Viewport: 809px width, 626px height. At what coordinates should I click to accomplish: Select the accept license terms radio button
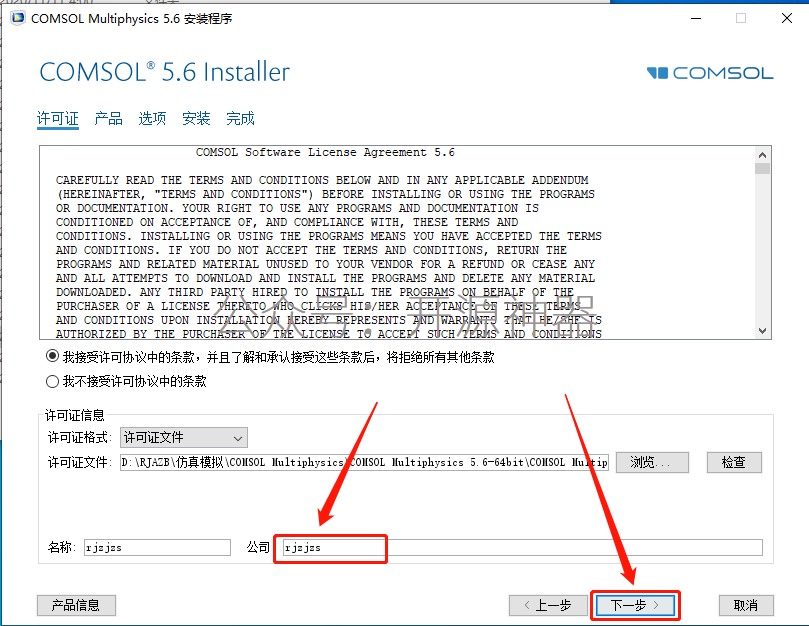(x=52, y=357)
